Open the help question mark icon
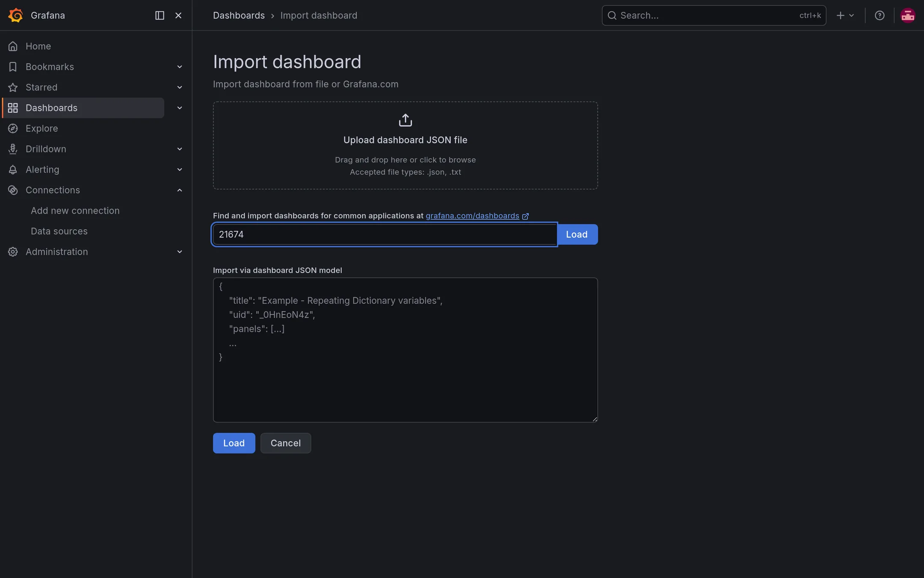This screenshot has width=924, height=578. (x=880, y=15)
